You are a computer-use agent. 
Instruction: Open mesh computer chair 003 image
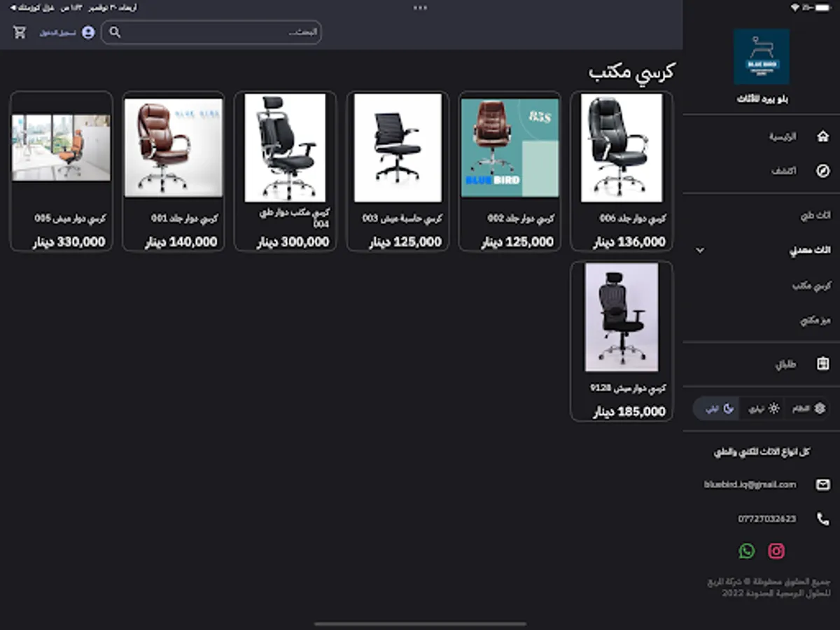point(398,148)
